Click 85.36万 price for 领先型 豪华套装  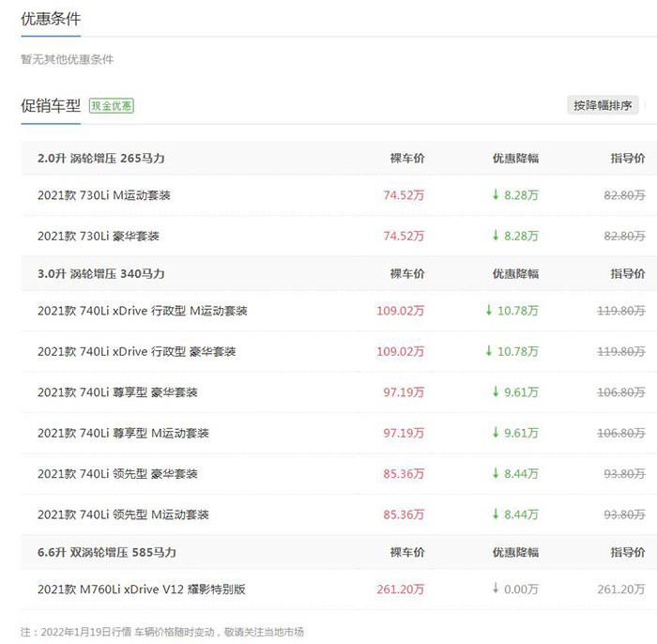pyautogui.click(x=404, y=474)
